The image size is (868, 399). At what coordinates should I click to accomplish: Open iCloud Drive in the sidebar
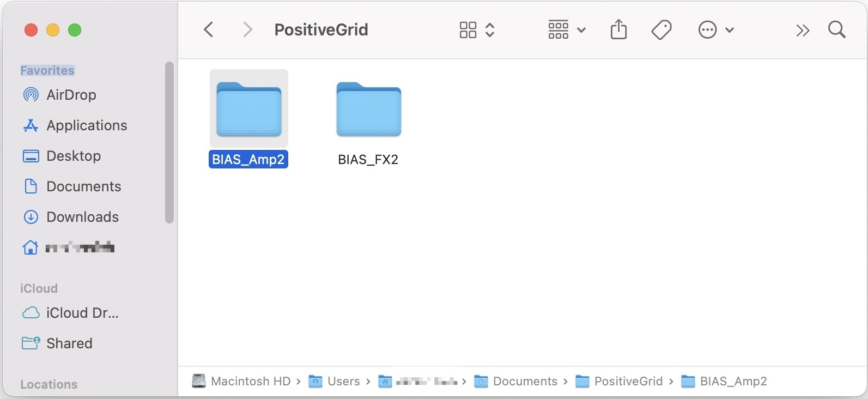click(x=82, y=313)
